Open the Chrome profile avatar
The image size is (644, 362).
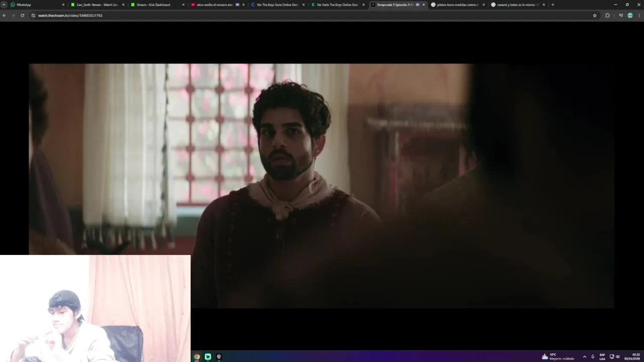click(x=630, y=16)
